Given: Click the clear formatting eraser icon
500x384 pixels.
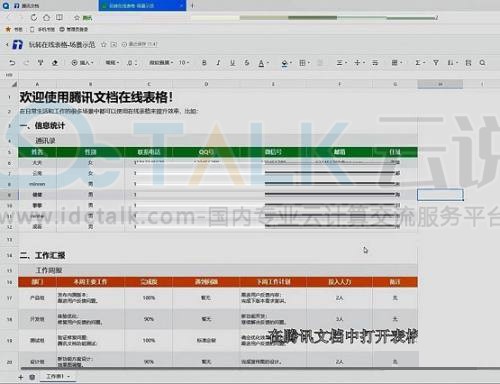Looking at the screenshot, I should point(55,63).
